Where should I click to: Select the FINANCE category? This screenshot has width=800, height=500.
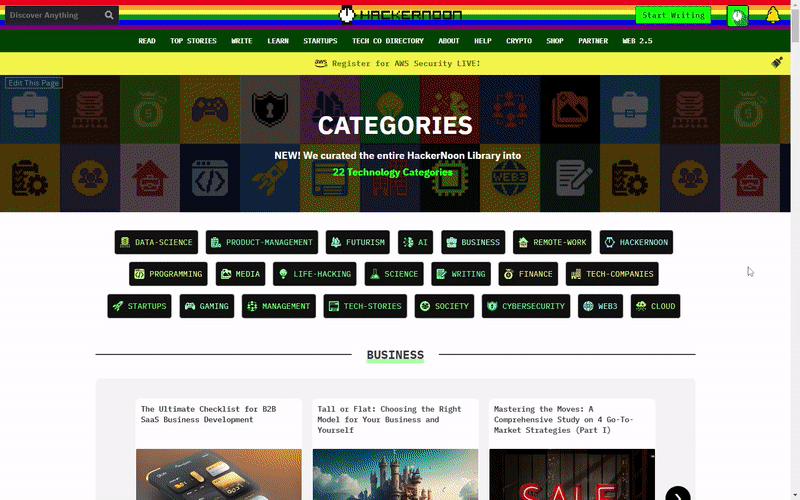pyautogui.click(x=528, y=274)
